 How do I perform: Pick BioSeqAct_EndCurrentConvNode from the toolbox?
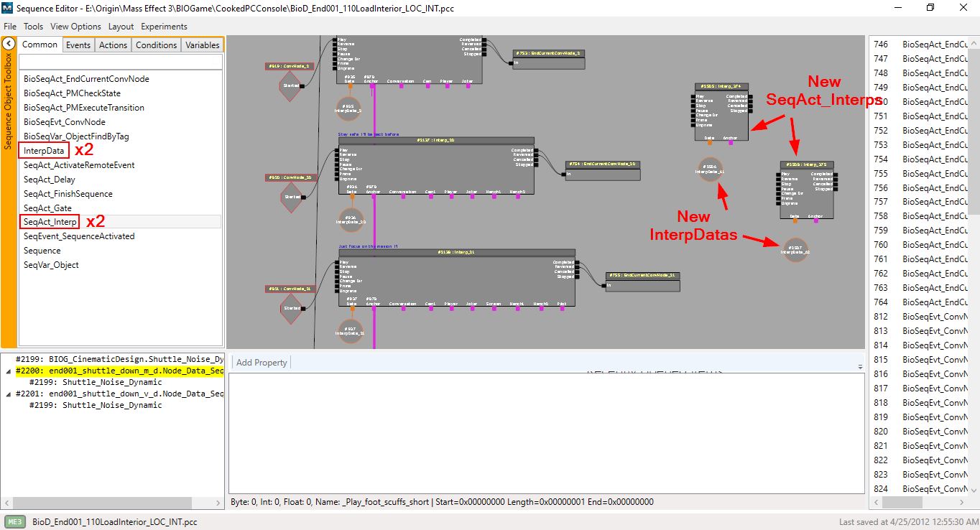(x=86, y=79)
